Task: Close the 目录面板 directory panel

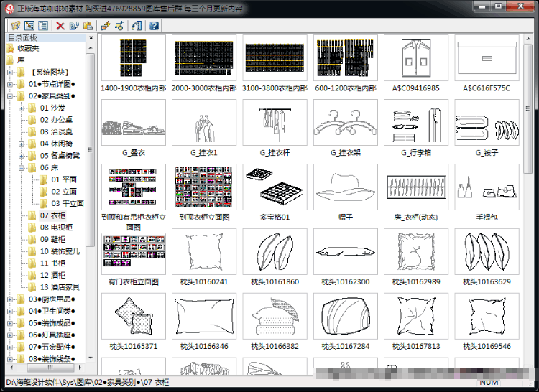Action: coord(91,38)
